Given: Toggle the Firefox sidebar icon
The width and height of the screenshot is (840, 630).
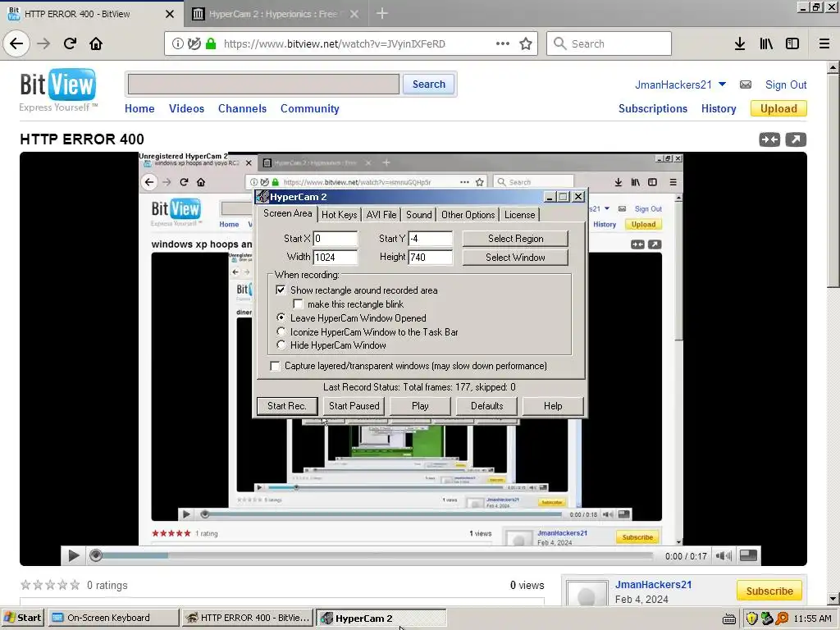Looking at the screenshot, I should (792, 43).
